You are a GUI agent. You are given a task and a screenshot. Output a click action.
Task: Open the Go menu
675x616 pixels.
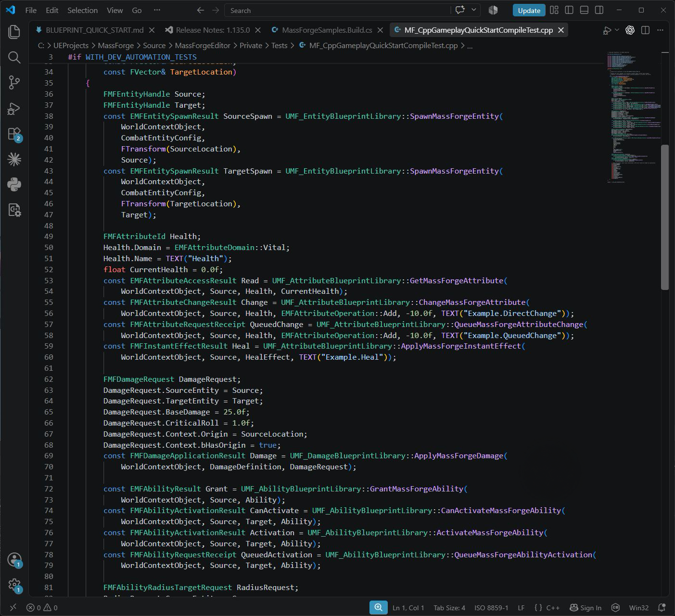pyautogui.click(x=137, y=10)
